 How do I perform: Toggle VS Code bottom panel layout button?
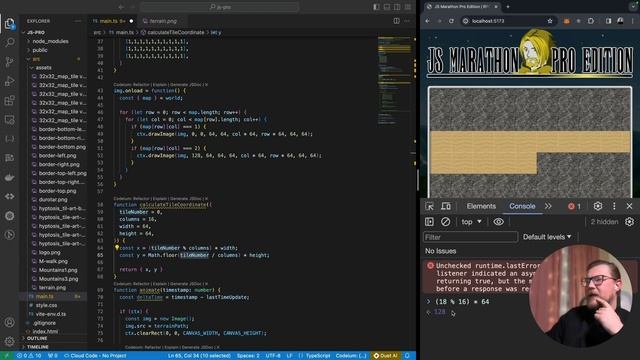[x=387, y=7]
